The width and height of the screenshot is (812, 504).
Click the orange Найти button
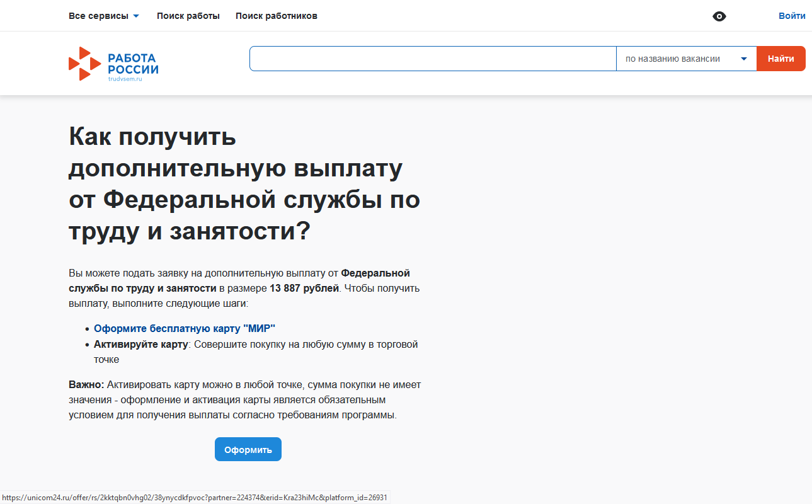pyautogui.click(x=781, y=59)
